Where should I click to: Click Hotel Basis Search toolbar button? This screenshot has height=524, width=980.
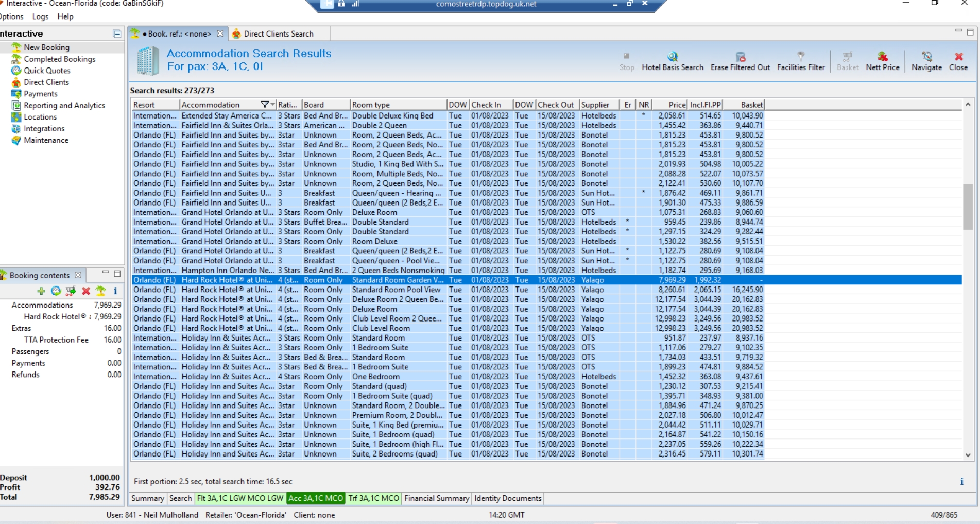(673, 61)
